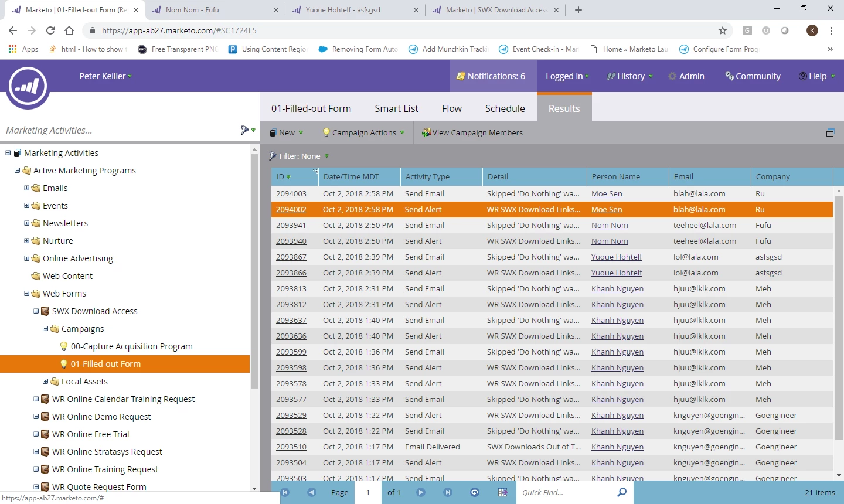The height and width of the screenshot is (504, 844).
Task: Open the Apps bookmarks shortcut
Action: 23,49
